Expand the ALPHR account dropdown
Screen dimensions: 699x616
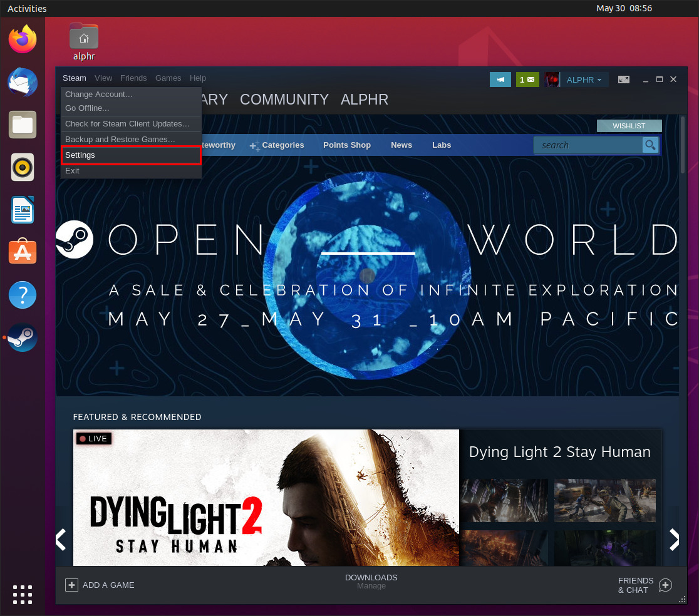point(584,80)
